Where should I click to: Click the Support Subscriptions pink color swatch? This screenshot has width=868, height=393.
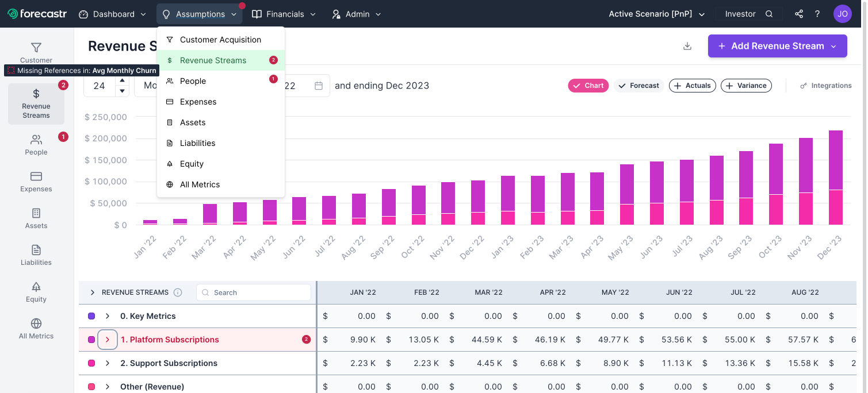click(x=91, y=363)
